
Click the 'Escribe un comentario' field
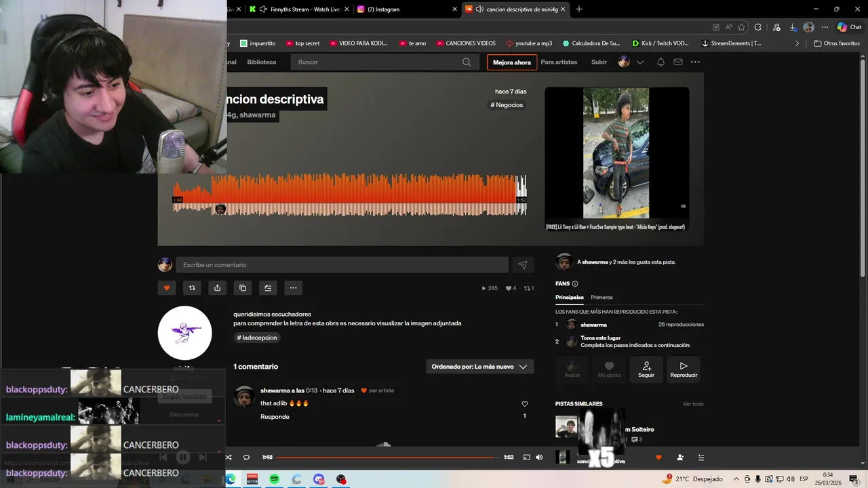[342, 265]
